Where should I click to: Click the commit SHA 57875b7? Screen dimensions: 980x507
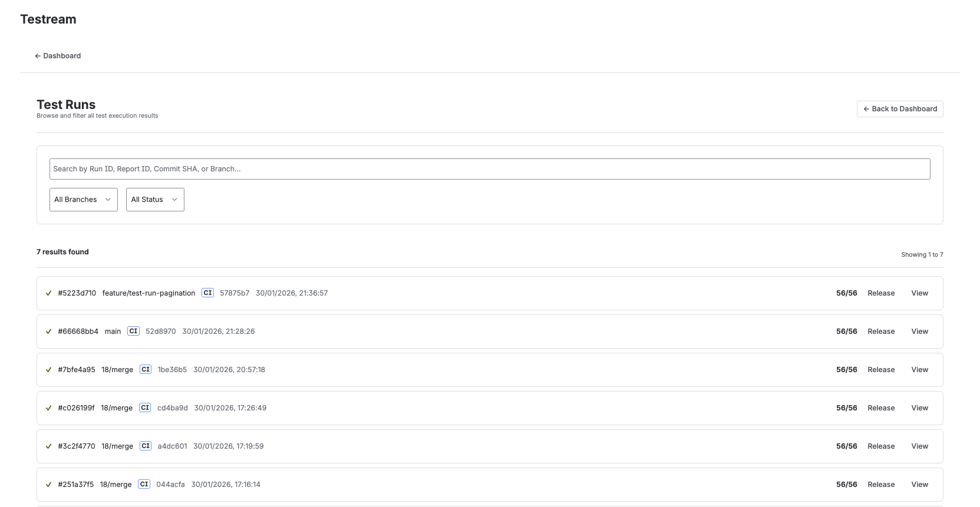tap(235, 293)
